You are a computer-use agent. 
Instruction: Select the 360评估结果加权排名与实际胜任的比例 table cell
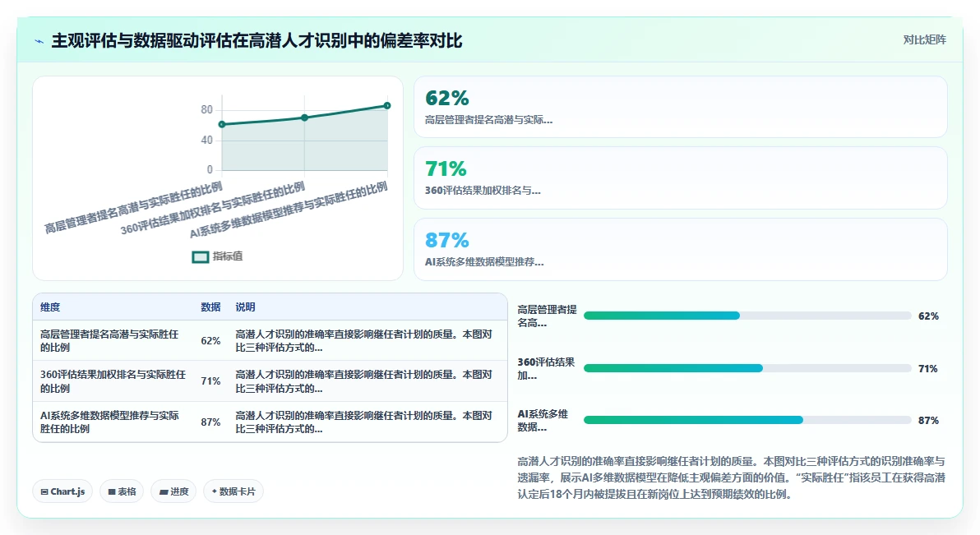113,381
